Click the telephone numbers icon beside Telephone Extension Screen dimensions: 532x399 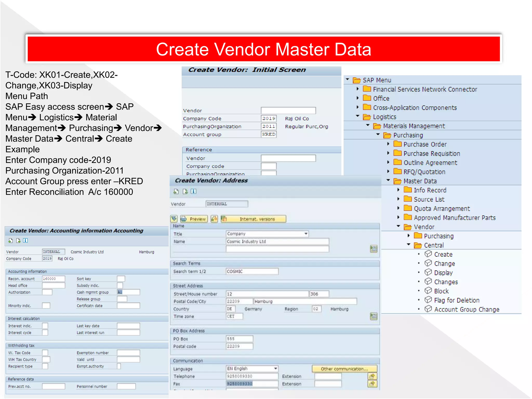pos(373,376)
